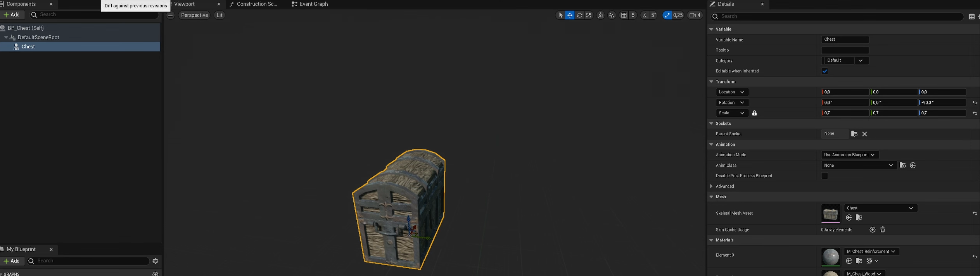Image resolution: width=980 pixels, height=276 pixels.
Task: Open Location type dropdown
Action: (x=732, y=92)
